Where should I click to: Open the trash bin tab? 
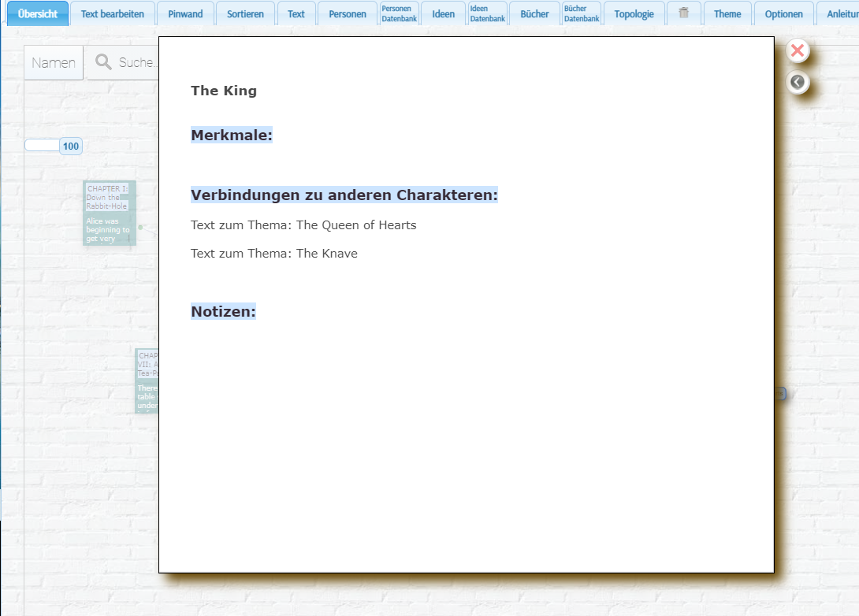[x=683, y=13]
